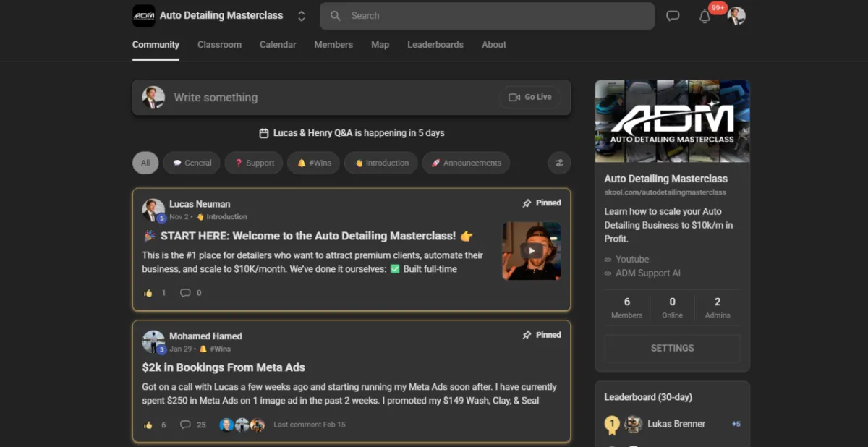Image resolution: width=868 pixels, height=447 pixels.
Task: Filter posts by General category
Action: [192, 163]
